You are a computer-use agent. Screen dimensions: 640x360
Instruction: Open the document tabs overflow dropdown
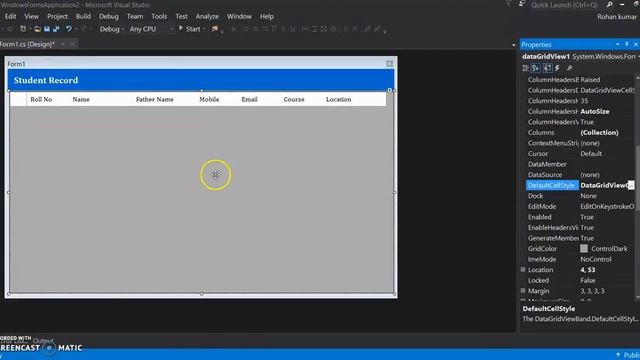[x=513, y=45]
